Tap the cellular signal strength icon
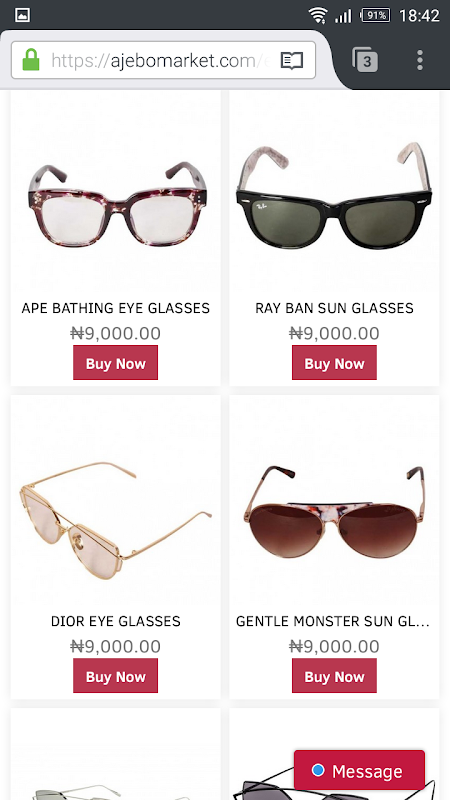 coord(343,16)
